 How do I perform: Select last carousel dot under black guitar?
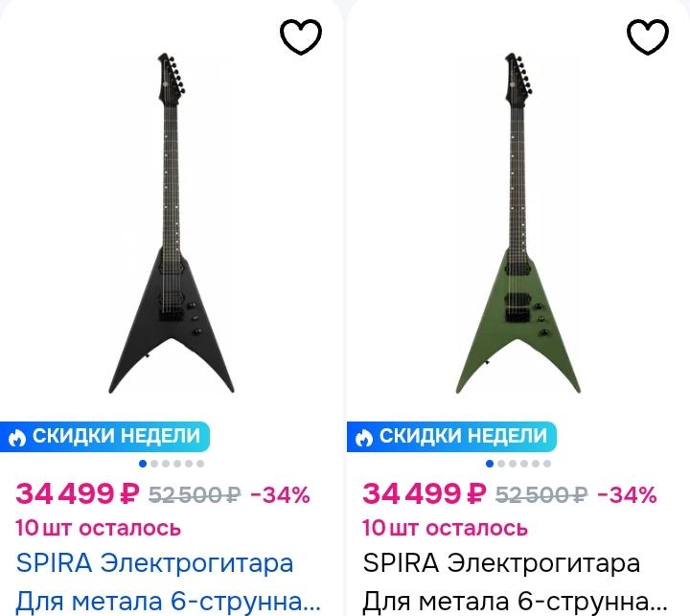(x=200, y=464)
